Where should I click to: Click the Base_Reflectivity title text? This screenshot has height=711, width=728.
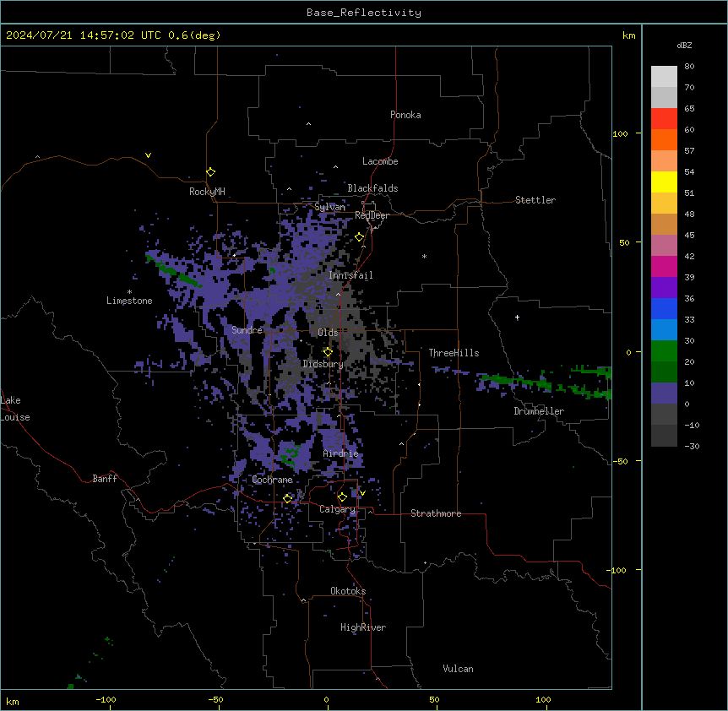364,13
